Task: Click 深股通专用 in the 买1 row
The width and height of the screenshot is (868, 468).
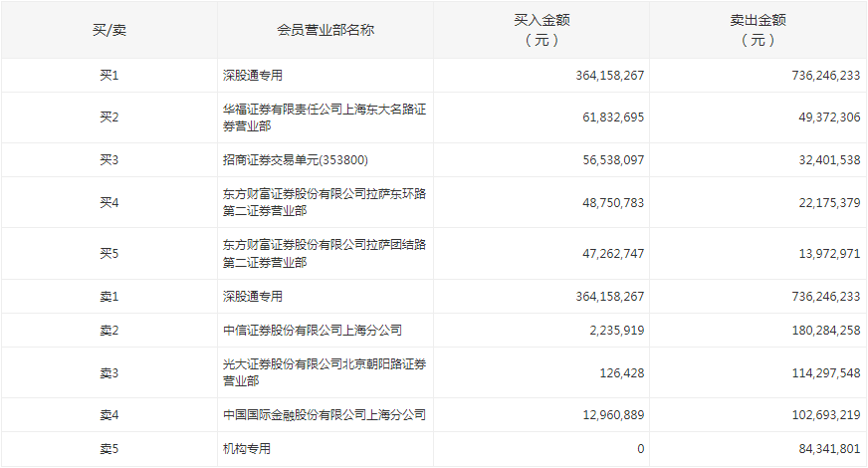Action: point(253,76)
